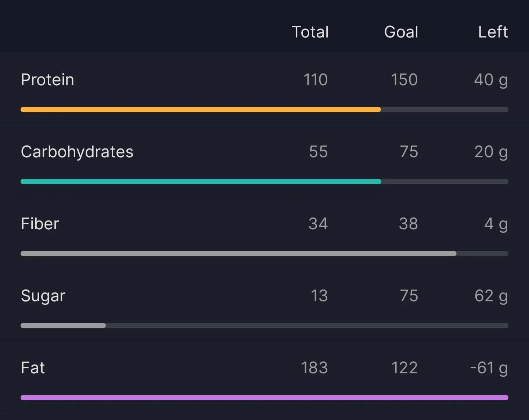Select the Fat row label
This screenshot has height=420, width=529.
[x=33, y=368]
